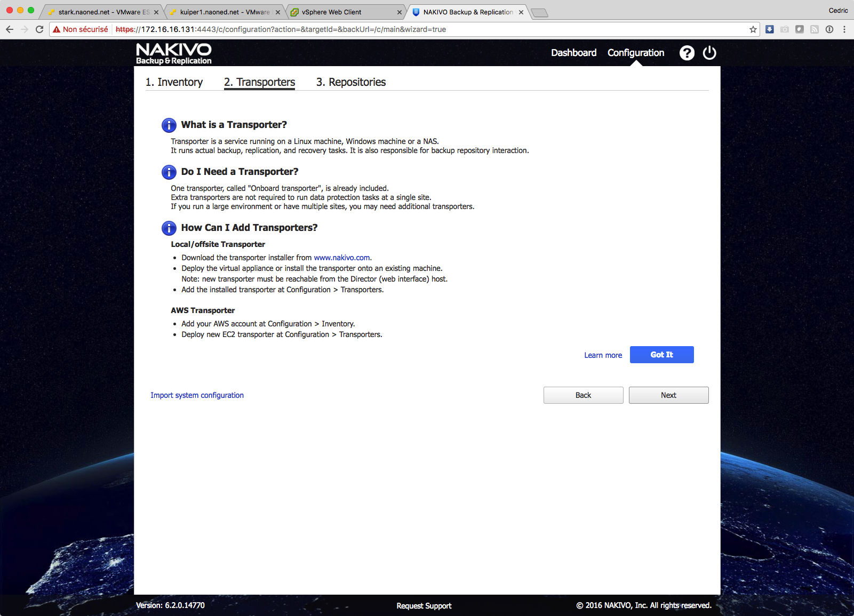The width and height of the screenshot is (854, 616).
Task: Click the power logout icon
Action: click(709, 53)
